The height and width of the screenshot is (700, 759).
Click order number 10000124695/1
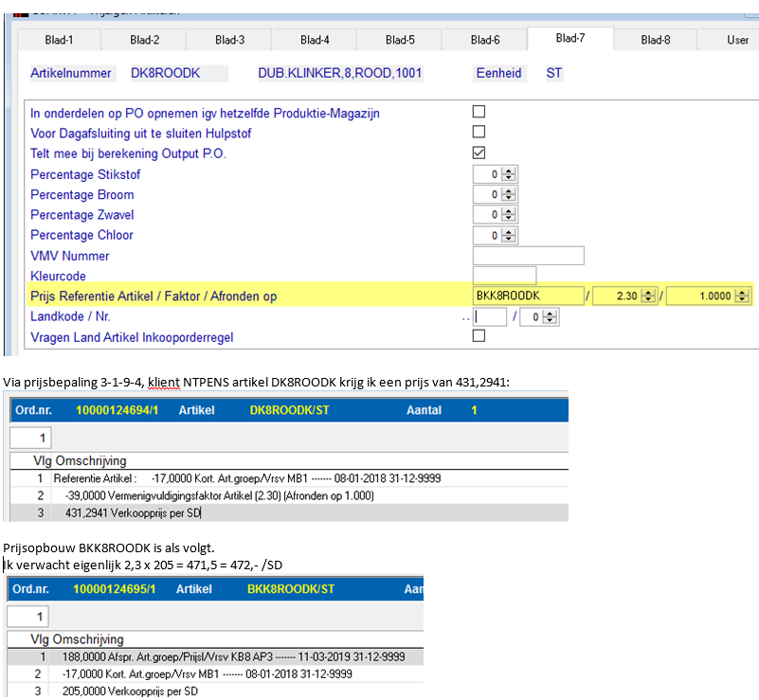(x=115, y=589)
